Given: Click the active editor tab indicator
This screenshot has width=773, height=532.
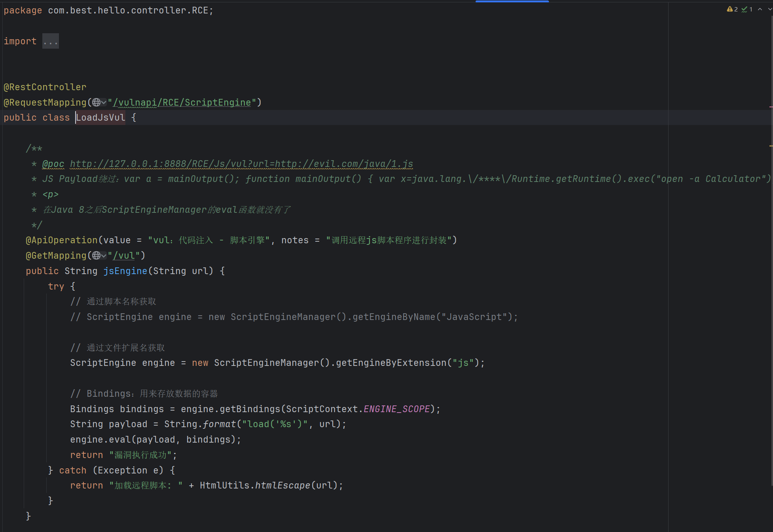Looking at the screenshot, I should coord(512,1).
